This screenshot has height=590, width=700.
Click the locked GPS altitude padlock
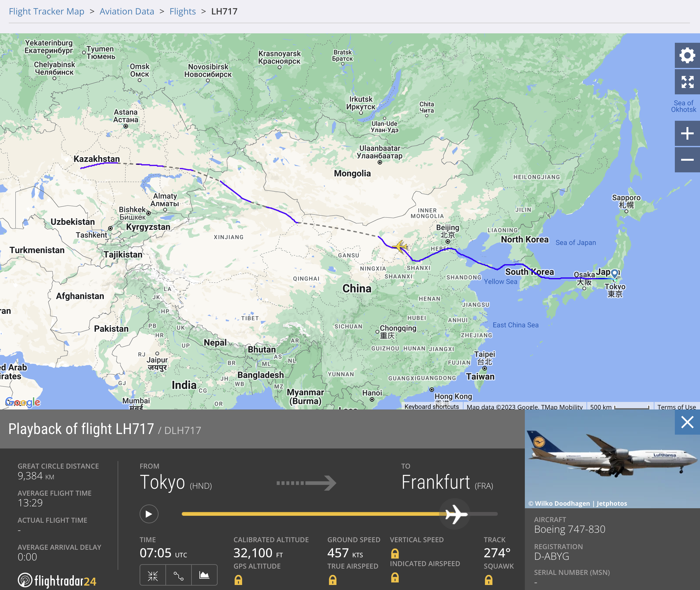click(238, 580)
